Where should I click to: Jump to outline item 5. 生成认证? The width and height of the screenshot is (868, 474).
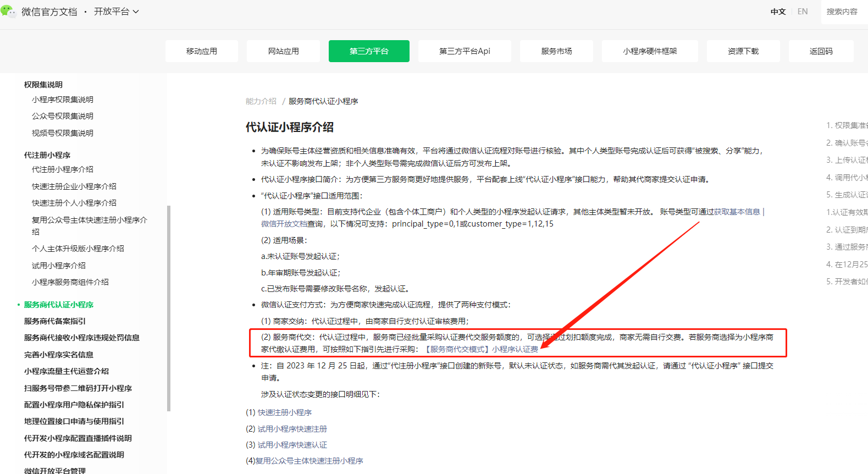847,195
